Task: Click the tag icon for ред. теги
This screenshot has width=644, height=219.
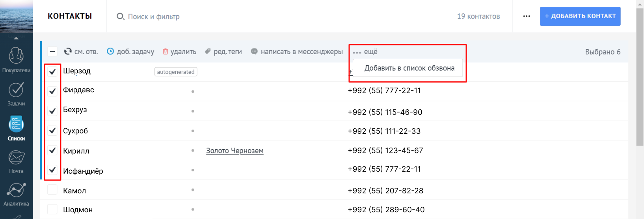Action: pyautogui.click(x=208, y=51)
